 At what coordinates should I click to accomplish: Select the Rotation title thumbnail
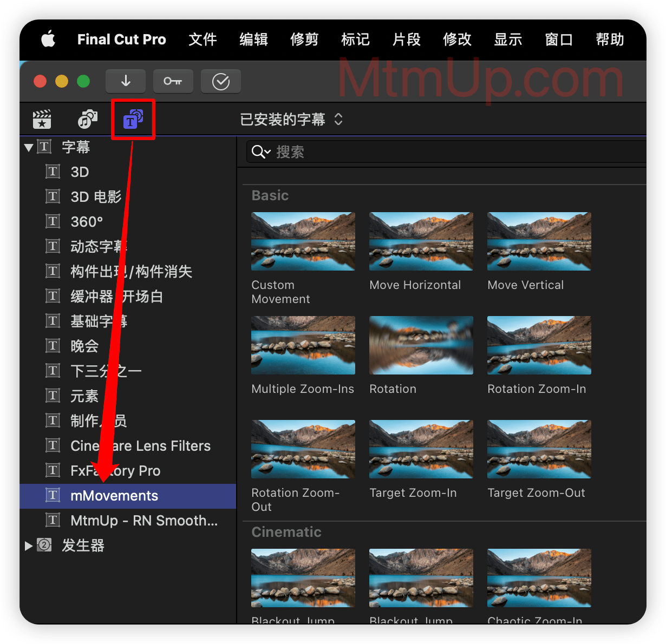(421, 345)
